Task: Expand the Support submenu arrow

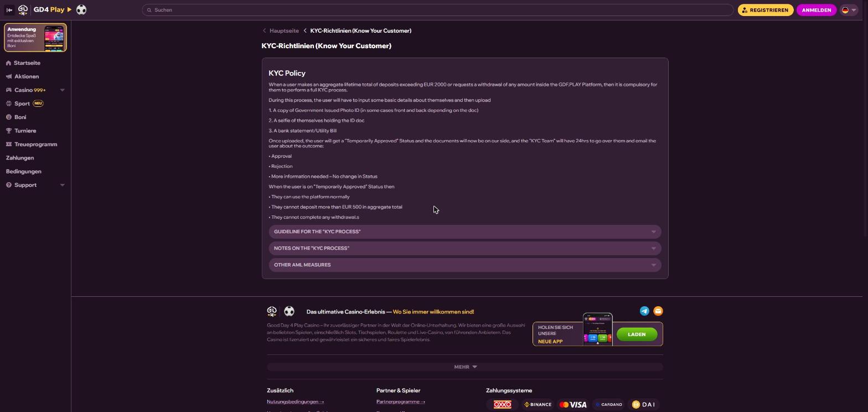Action: [62, 185]
